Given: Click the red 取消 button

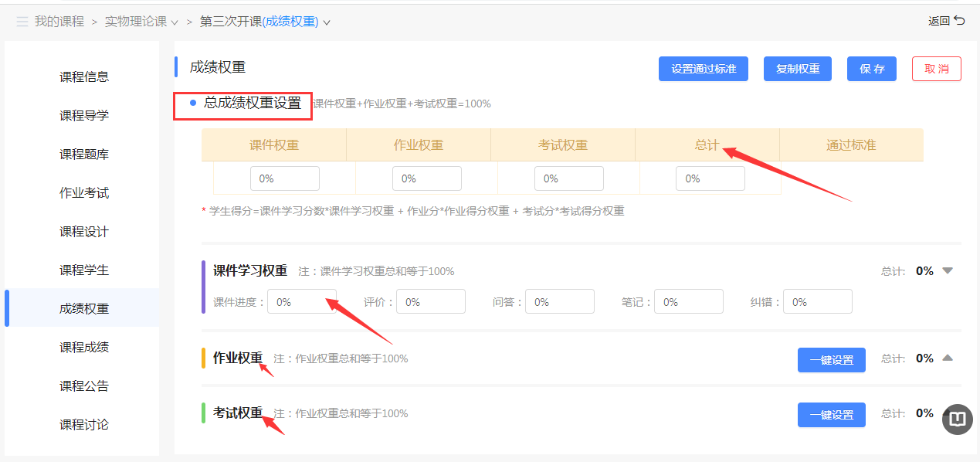Looking at the screenshot, I should click(x=936, y=69).
